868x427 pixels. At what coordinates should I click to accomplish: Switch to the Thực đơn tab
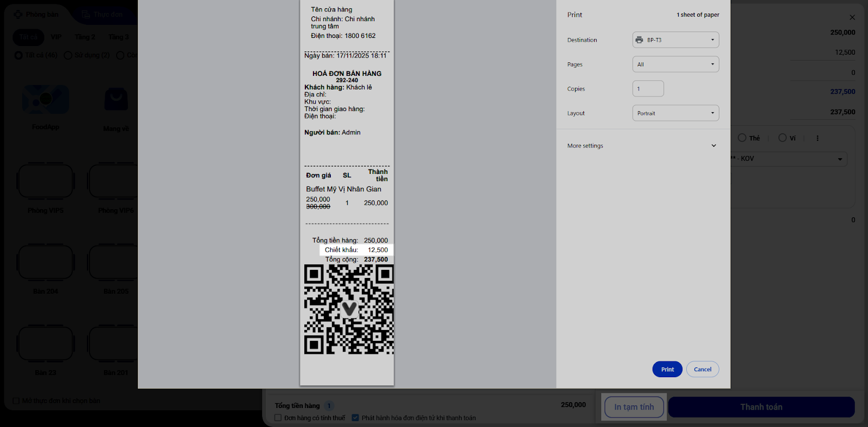(x=103, y=15)
